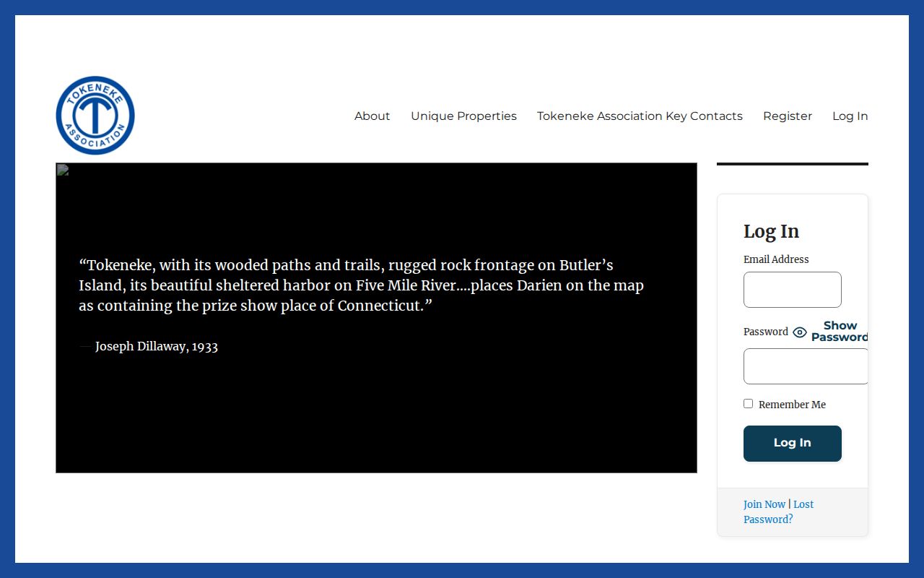Click the Tokeneke quote text
Image resolution: width=924 pixels, height=578 pixels.
click(361, 285)
